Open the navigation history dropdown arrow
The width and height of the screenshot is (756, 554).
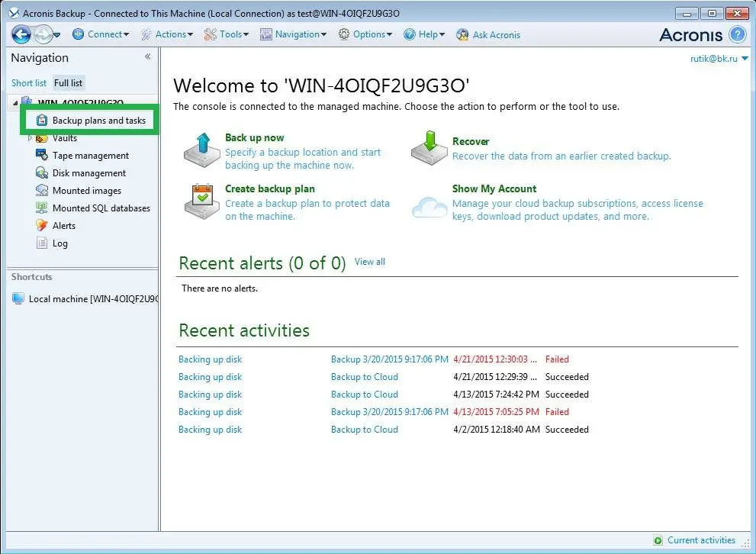pyautogui.click(x=57, y=34)
